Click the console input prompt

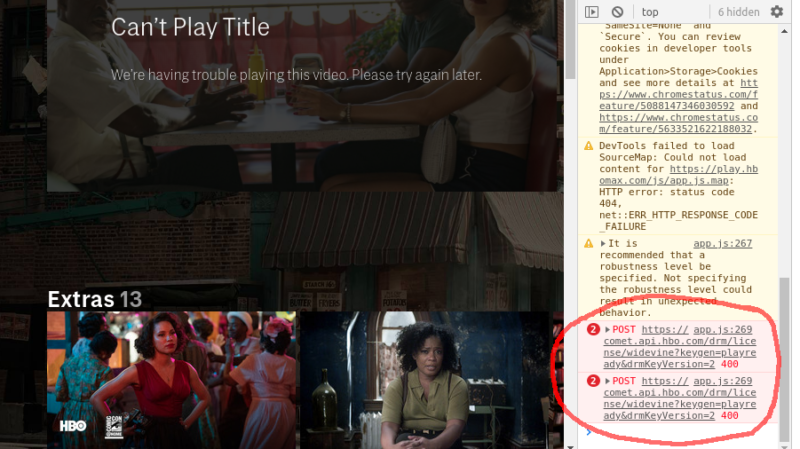click(680, 432)
